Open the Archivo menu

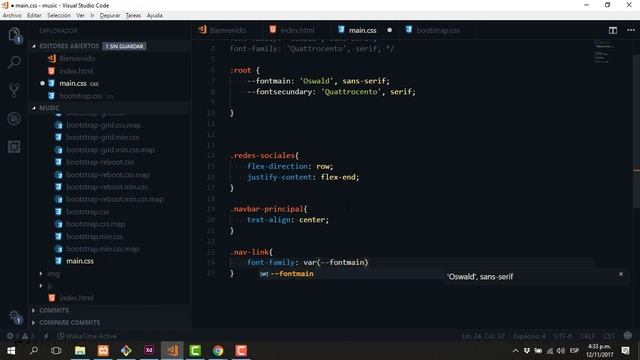pos(12,16)
